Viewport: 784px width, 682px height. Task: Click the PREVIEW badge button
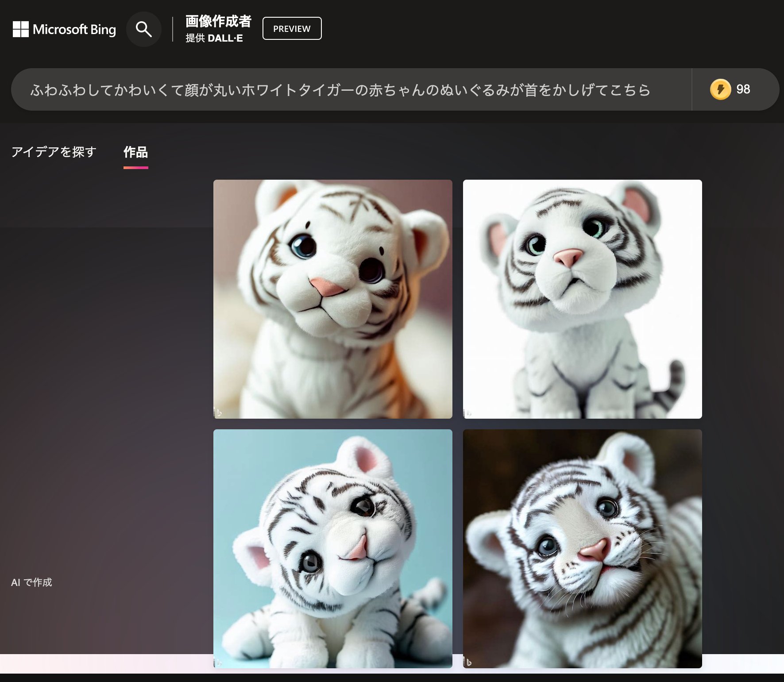[292, 28]
